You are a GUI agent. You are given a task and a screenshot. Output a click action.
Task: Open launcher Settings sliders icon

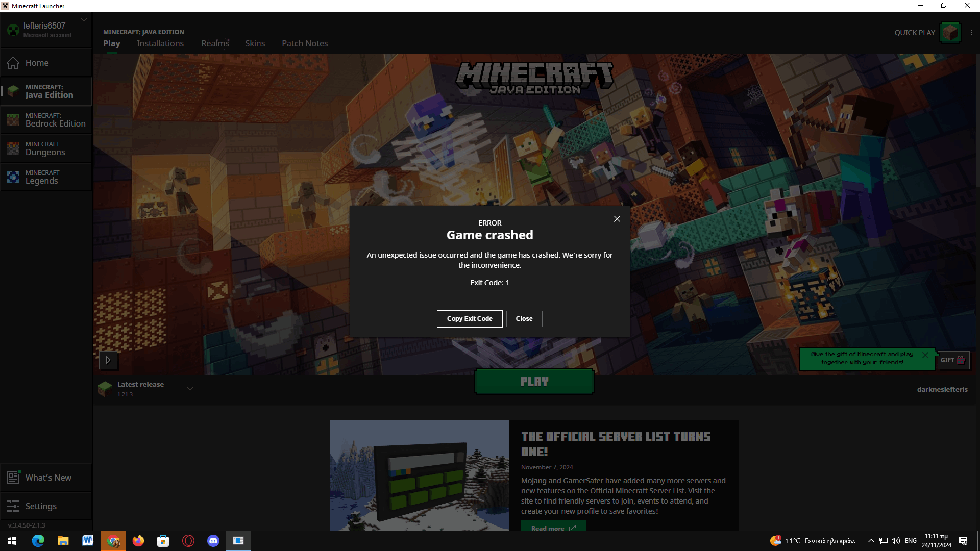13,506
